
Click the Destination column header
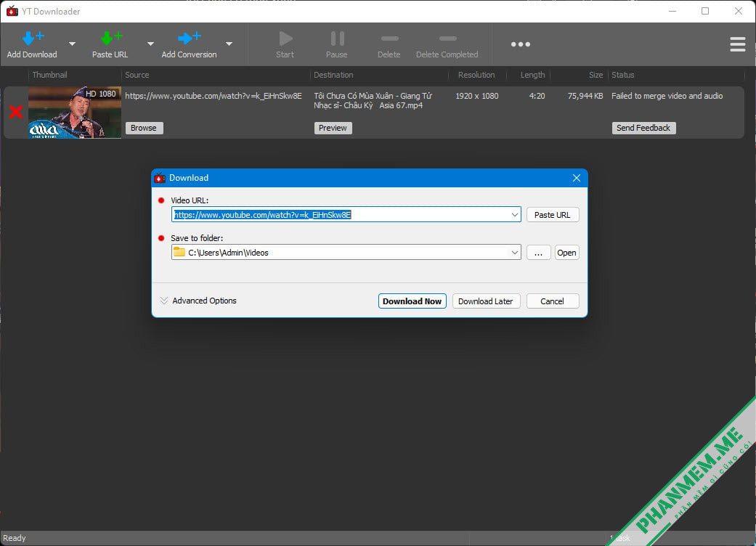[333, 76]
